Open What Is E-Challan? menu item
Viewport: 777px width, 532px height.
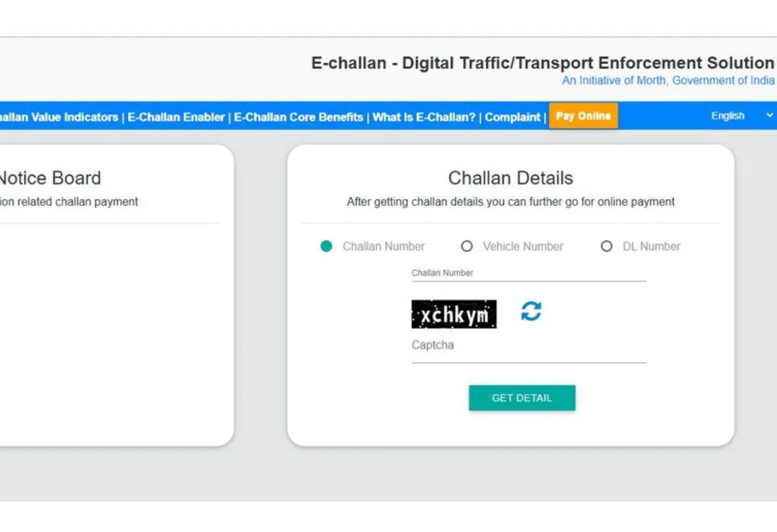(424, 117)
